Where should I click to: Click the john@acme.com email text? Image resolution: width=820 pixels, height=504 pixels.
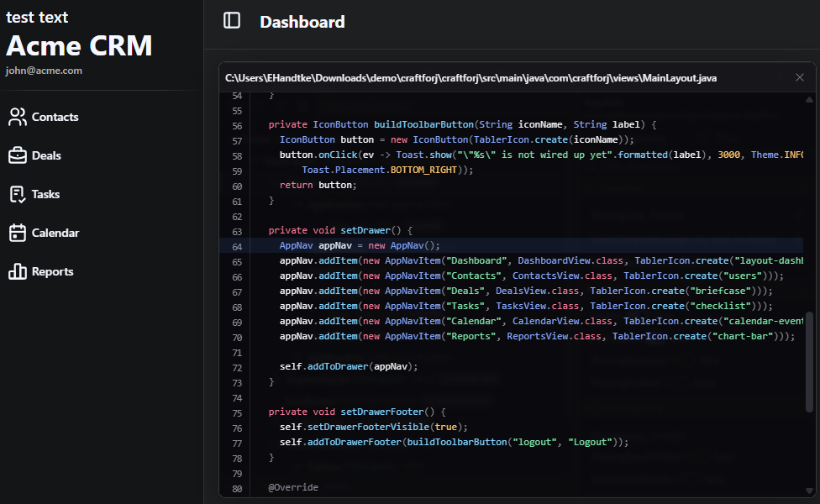tap(44, 71)
